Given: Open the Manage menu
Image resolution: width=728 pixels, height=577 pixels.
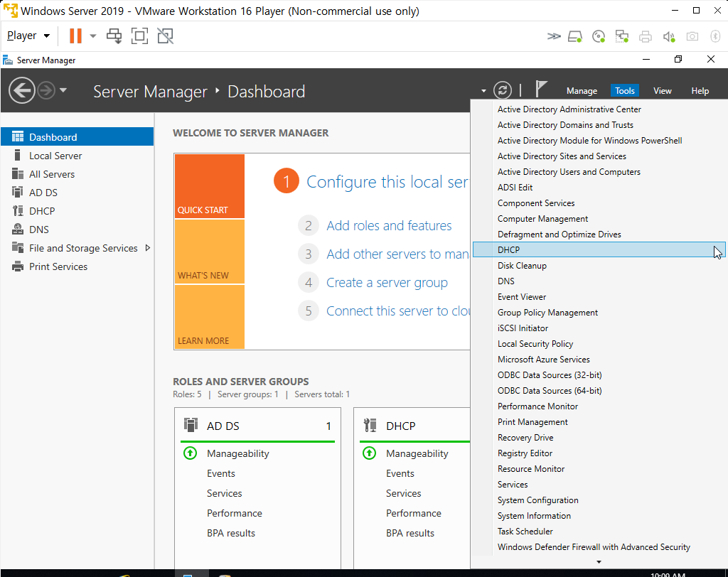Looking at the screenshot, I should [582, 90].
